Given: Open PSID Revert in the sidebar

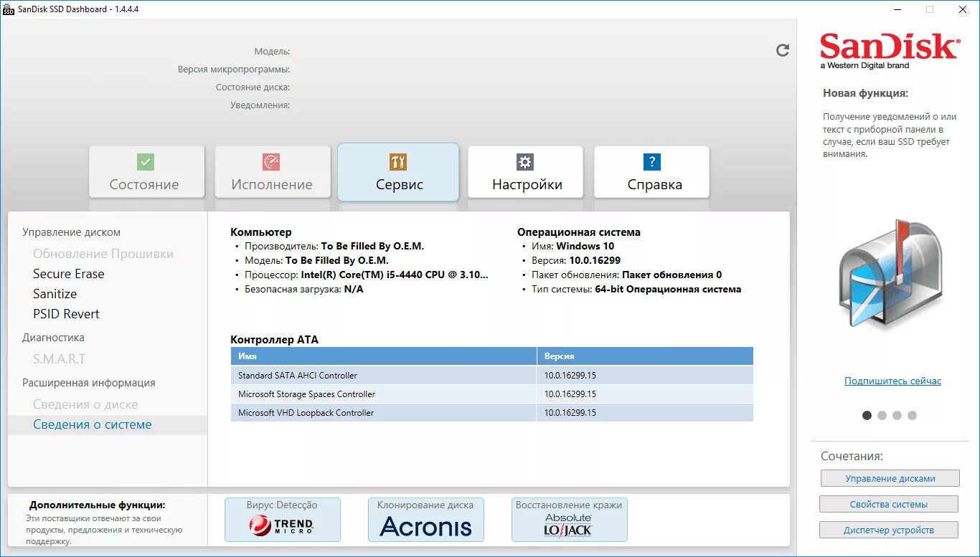Looking at the screenshot, I should coord(66,314).
